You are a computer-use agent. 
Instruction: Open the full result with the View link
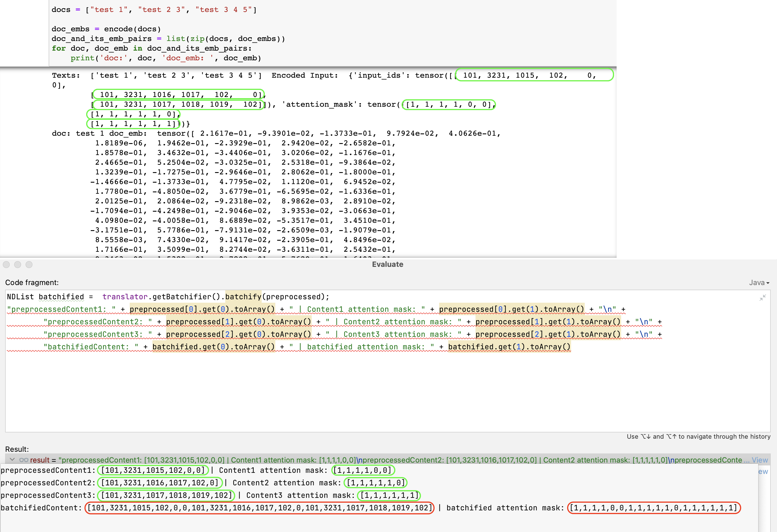coord(760,460)
